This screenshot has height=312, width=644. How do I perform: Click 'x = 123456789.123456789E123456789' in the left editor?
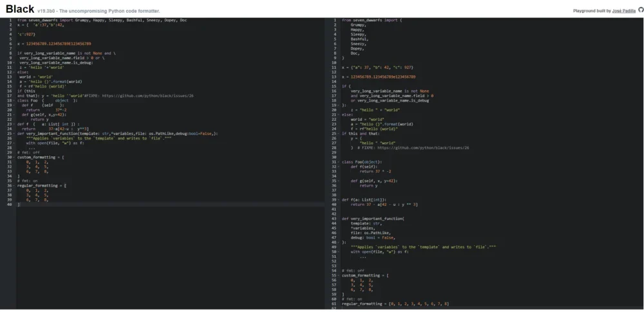click(x=54, y=44)
